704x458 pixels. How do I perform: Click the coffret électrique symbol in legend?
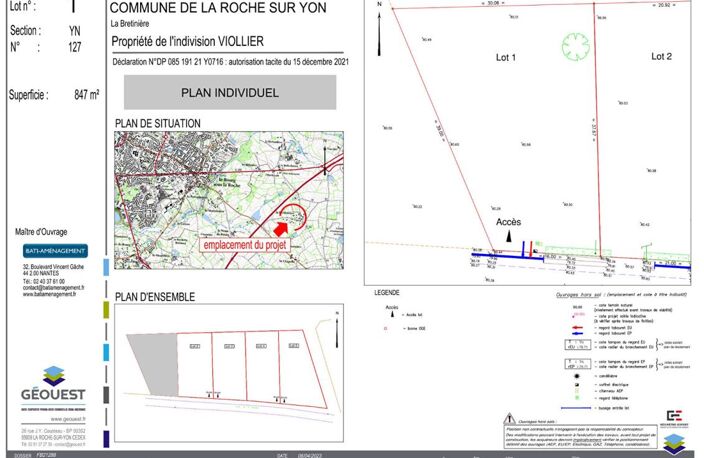point(577,385)
